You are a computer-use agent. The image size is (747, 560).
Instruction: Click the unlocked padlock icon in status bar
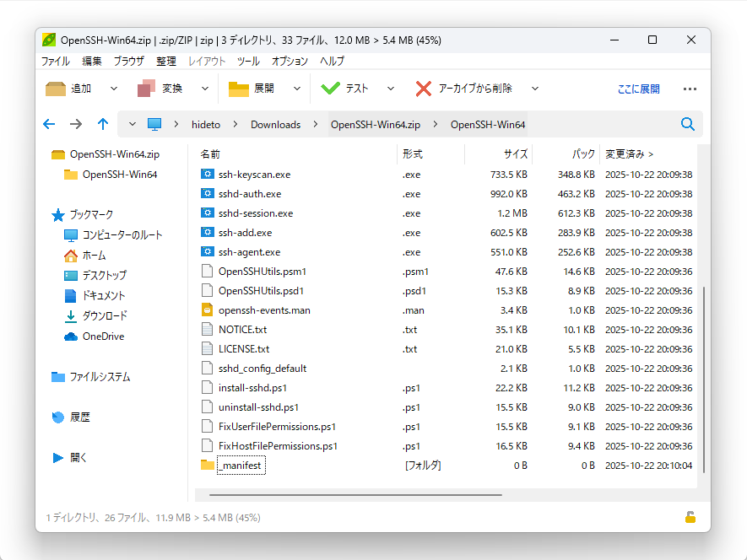(x=690, y=517)
